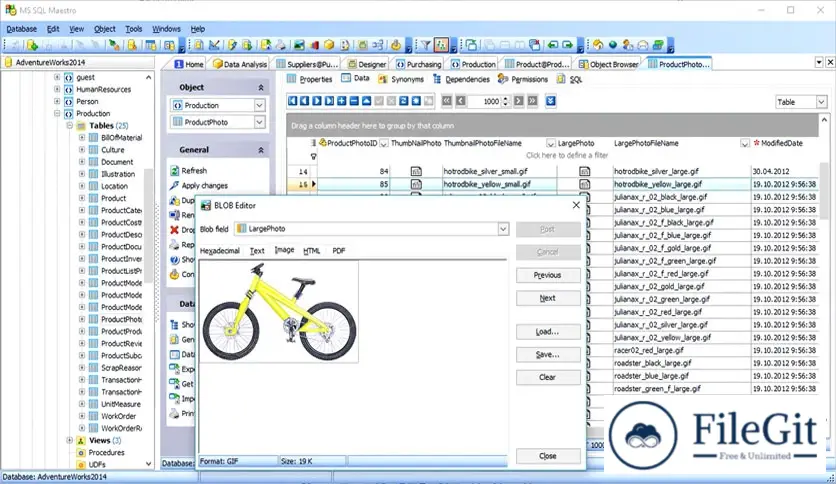Open the tab list dropdown arrow
Screen dimensions: 836x484
(x=819, y=62)
